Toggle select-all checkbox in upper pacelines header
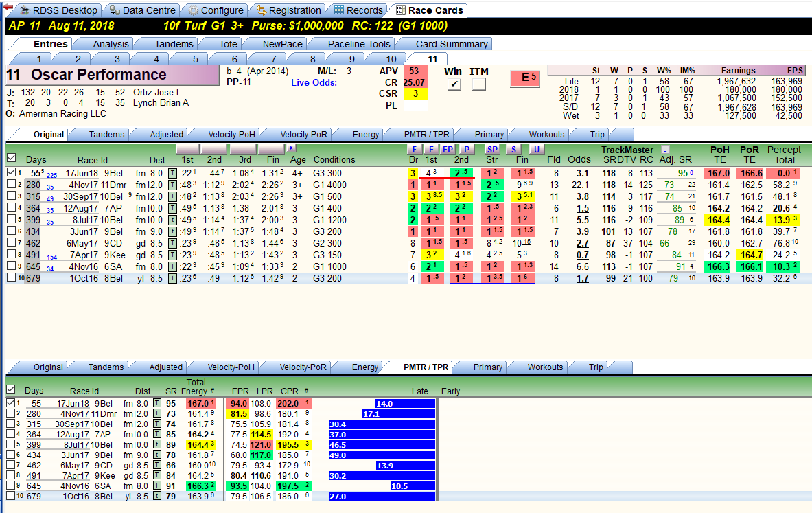This screenshot has height=513, width=812. tap(12, 158)
